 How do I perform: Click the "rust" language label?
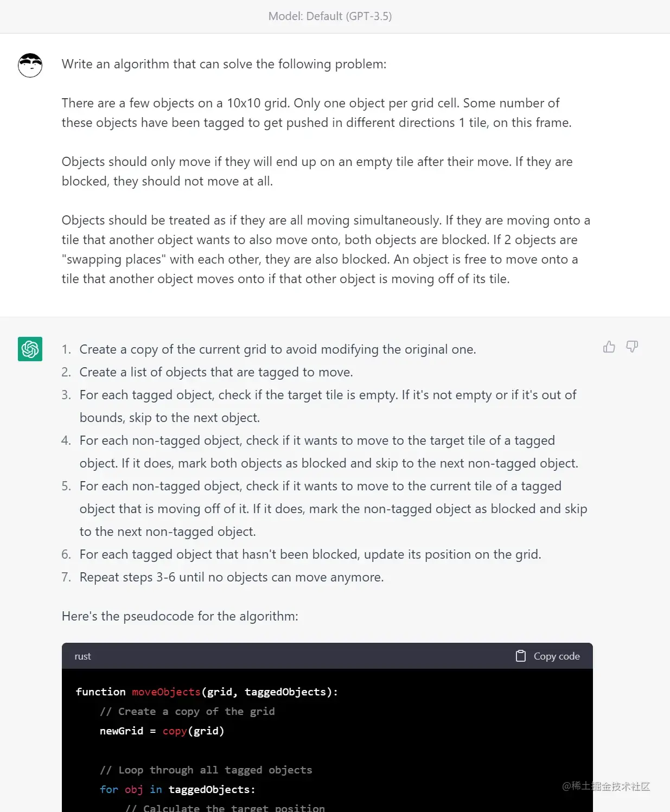[x=82, y=656]
